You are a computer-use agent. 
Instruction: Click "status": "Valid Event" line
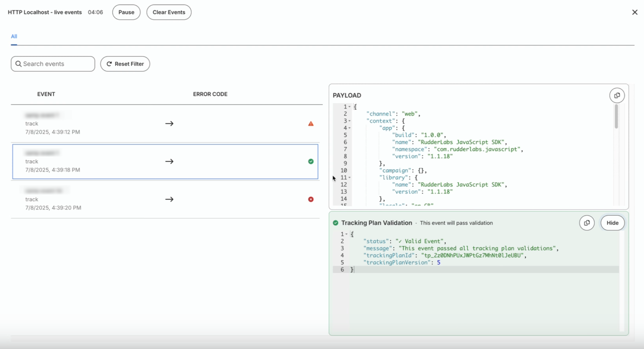pos(405,241)
